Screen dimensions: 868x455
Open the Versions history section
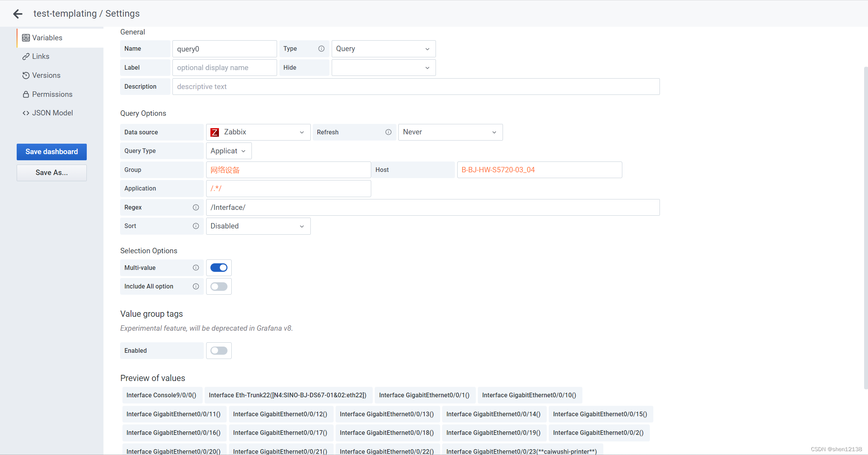[46, 75]
